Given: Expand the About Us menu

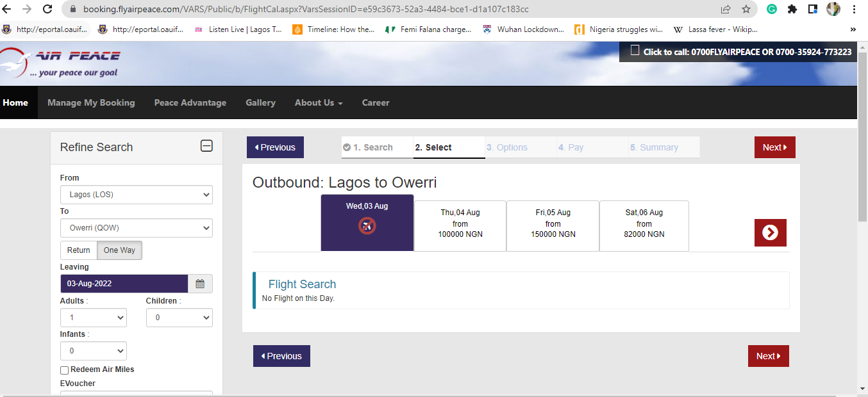Looking at the screenshot, I should point(319,102).
